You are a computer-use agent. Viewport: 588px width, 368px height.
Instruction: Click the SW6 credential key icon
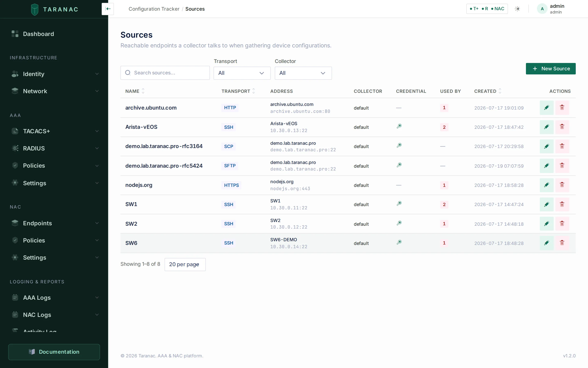pyautogui.click(x=399, y=242)
